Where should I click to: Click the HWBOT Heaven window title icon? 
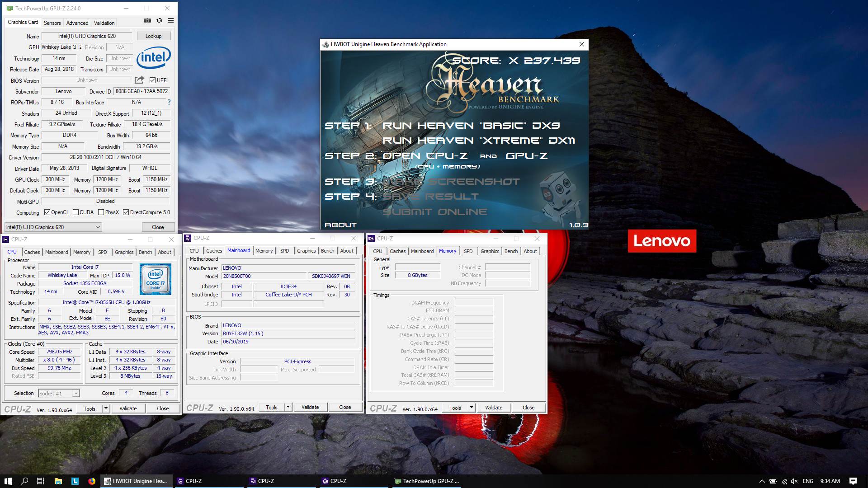[325, 44]
